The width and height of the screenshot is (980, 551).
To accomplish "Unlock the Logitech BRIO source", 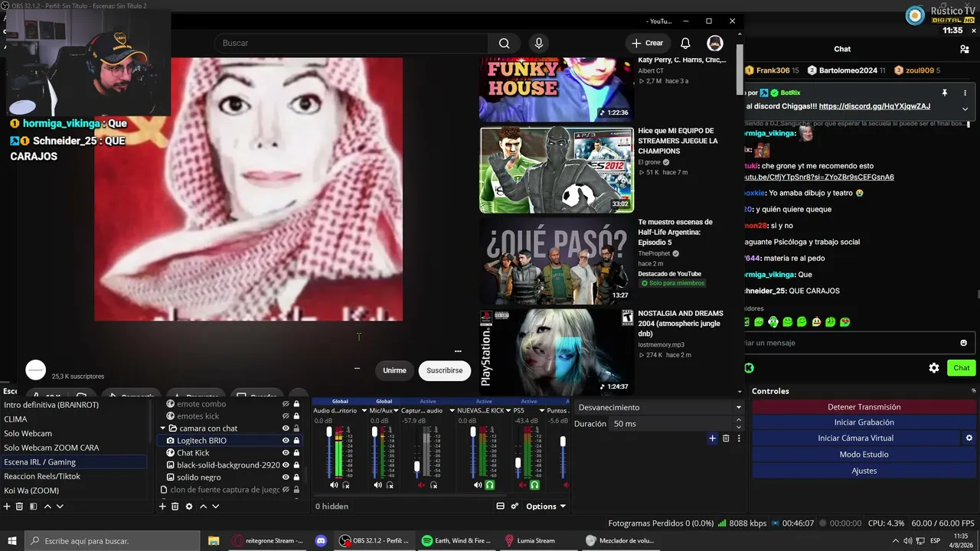I will (296, 441).
